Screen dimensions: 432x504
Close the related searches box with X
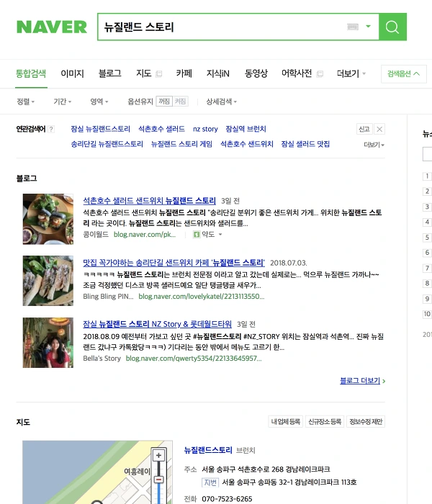point(379,129)
